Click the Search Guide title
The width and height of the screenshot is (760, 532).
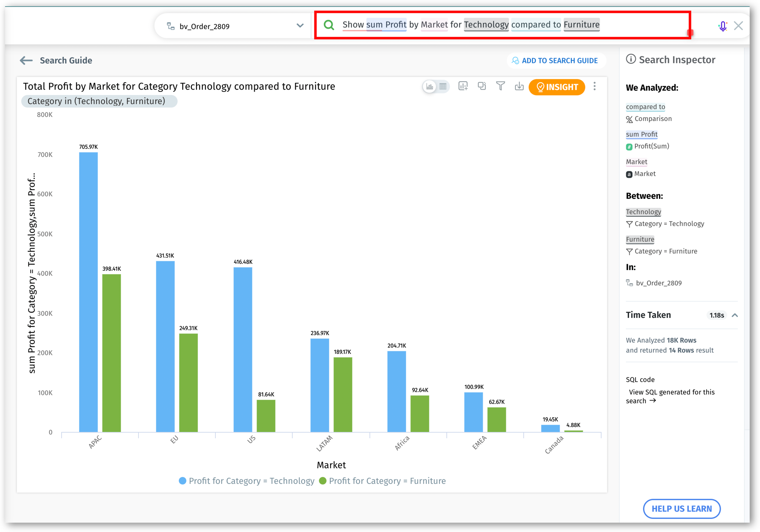pyautogui.click(x=66, y=61)
